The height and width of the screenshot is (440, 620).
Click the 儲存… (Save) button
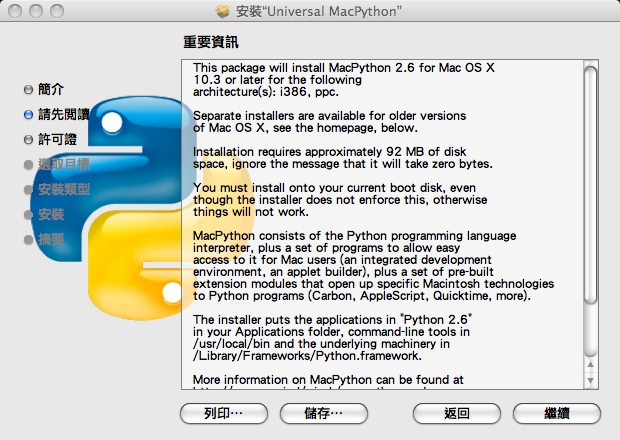point(324,414)
